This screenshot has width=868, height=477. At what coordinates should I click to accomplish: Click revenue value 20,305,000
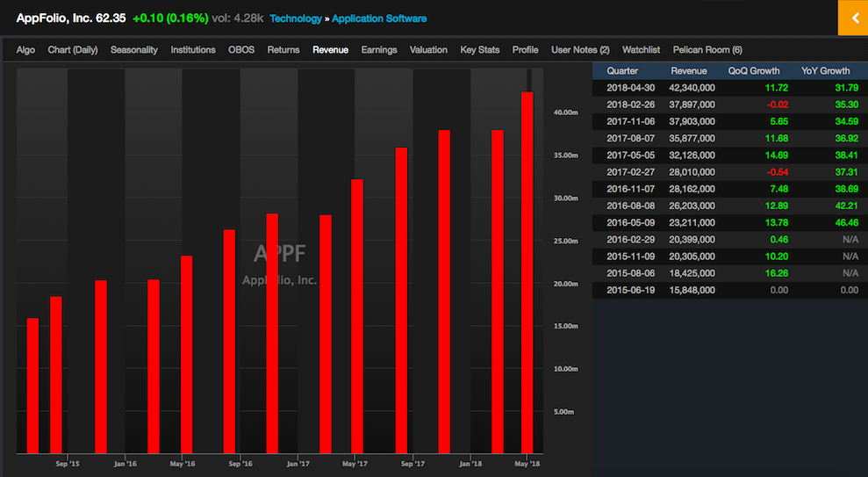click(692, 257)
